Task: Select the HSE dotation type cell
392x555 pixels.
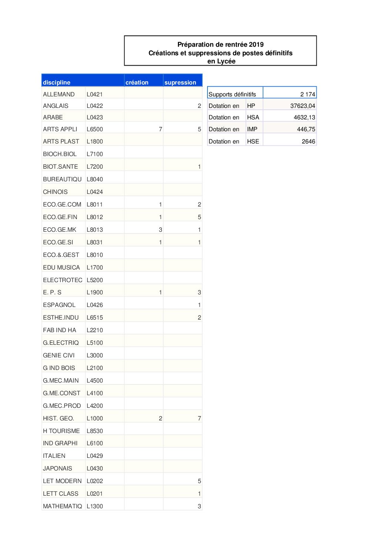Action: pyautogui.click(x=254, y=140)
